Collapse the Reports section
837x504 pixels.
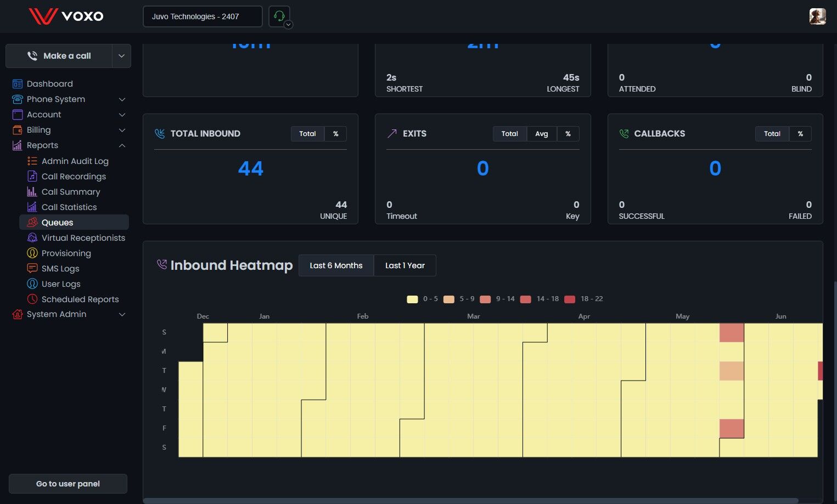point(122,145)
